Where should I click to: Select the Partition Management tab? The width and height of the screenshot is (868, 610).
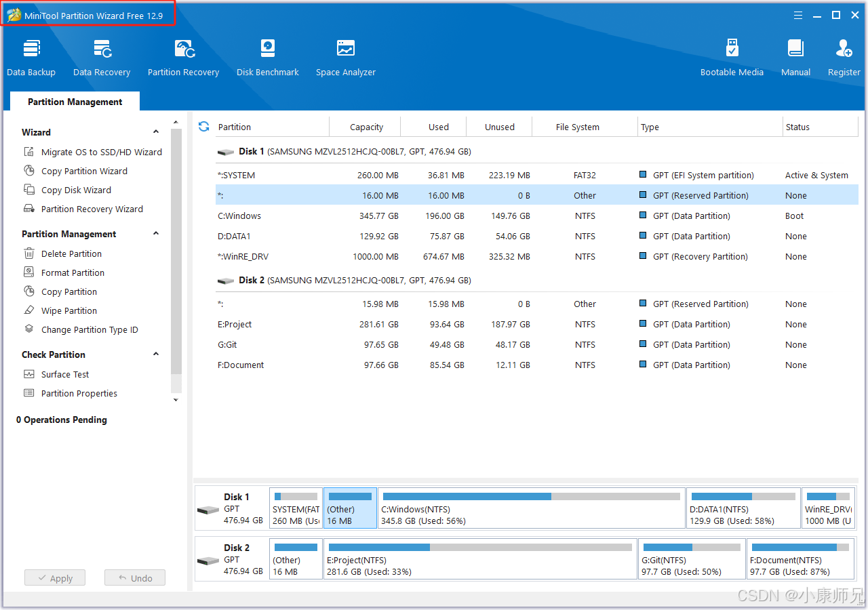pos(75,102)
